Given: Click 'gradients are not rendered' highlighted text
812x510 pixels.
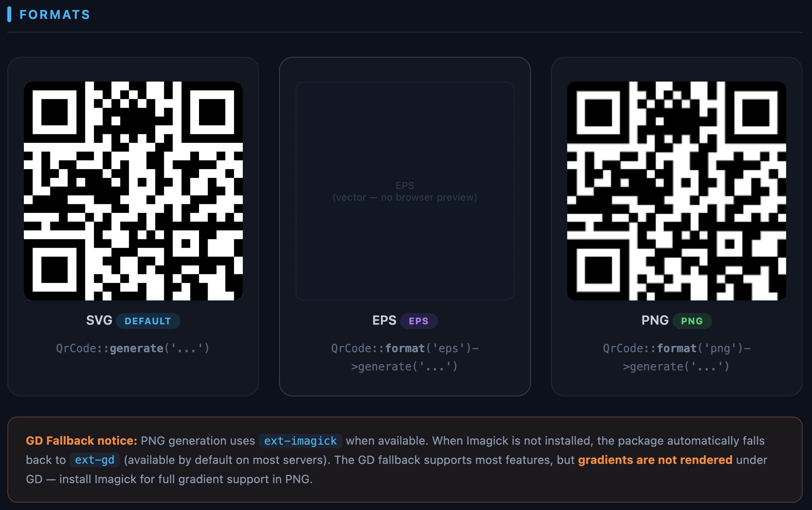Looking at the screenshot, I should click(x=655, y=460).
